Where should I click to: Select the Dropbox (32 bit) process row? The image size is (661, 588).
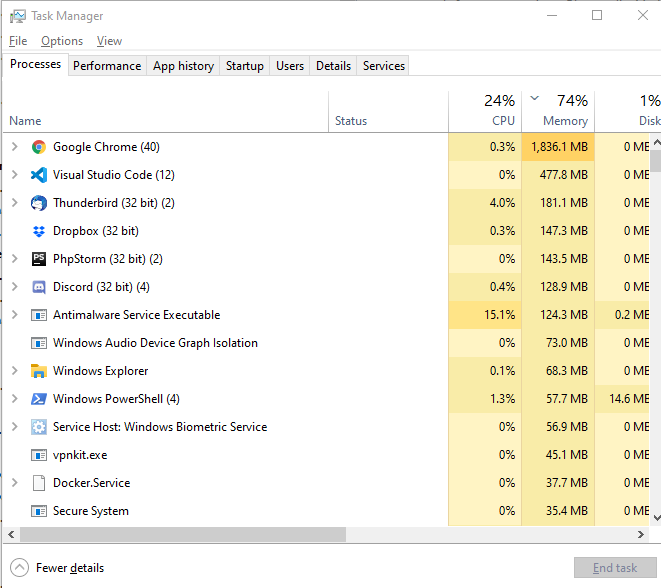pyautogui.click(x=326, y=231)
